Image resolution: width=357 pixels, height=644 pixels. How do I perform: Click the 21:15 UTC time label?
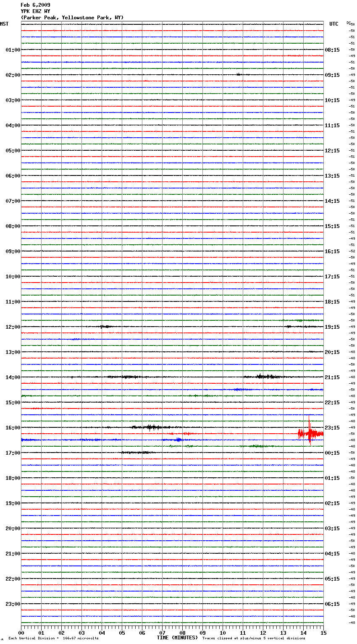(332, 377)
